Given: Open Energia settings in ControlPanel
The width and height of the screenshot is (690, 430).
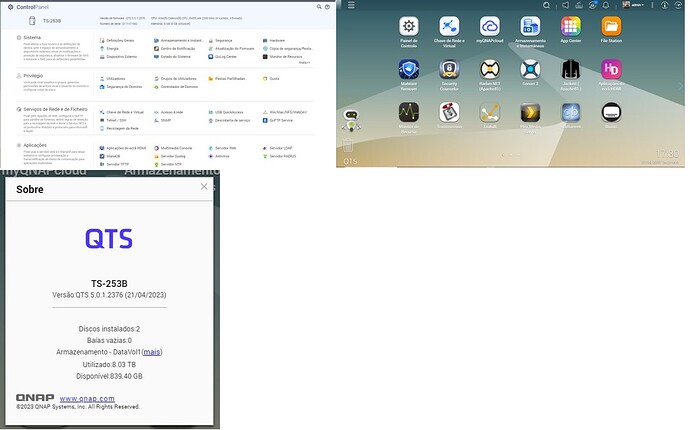Looking at the screenshot, I should click(x=109, y=48).
